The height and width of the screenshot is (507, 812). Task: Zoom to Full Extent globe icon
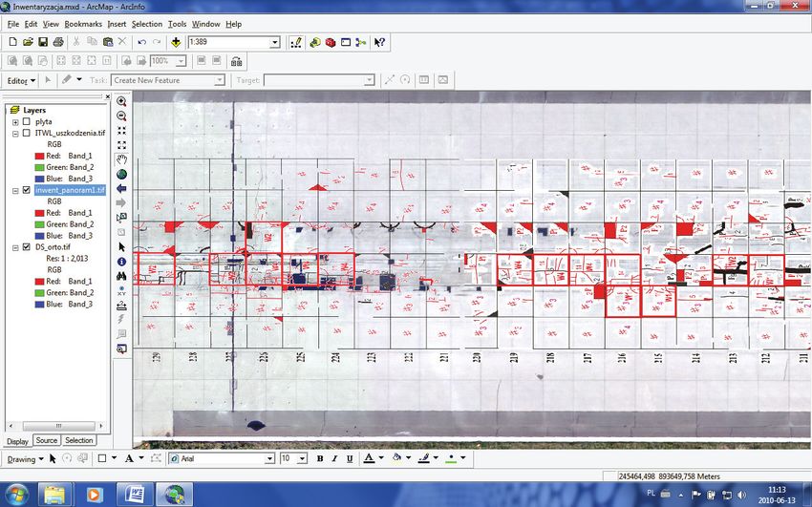click(x=121, y=175)
